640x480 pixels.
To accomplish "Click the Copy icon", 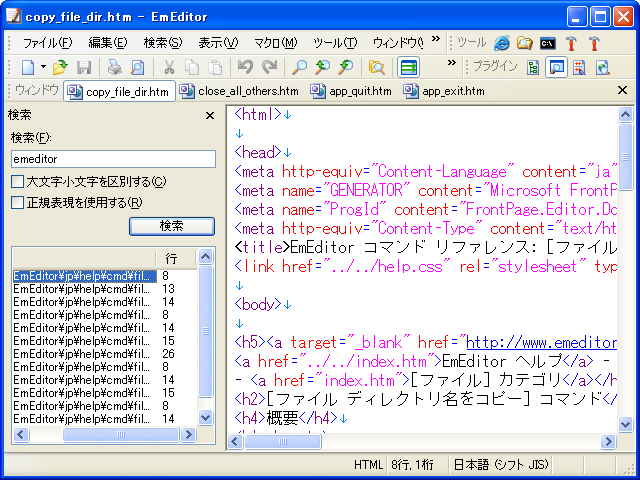I will pos(192,67).
